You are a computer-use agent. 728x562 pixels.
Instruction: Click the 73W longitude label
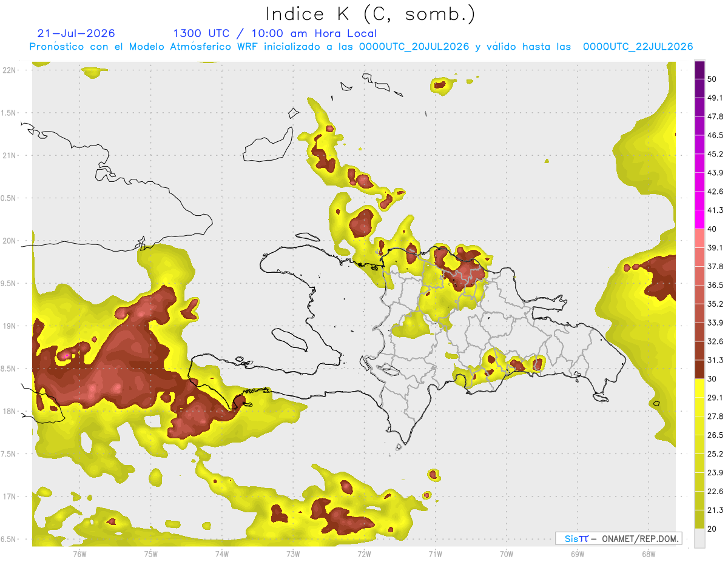pyautogui.click(x=293, y=554)
